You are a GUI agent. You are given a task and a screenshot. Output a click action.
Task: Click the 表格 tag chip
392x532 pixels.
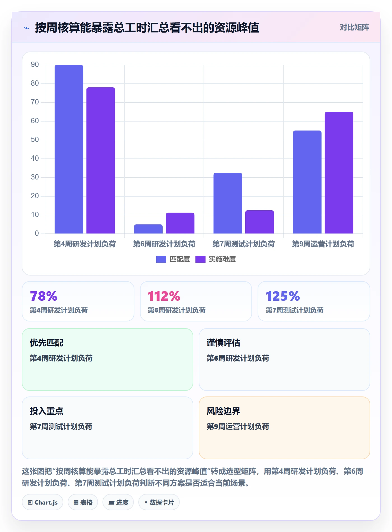point(83,502)
